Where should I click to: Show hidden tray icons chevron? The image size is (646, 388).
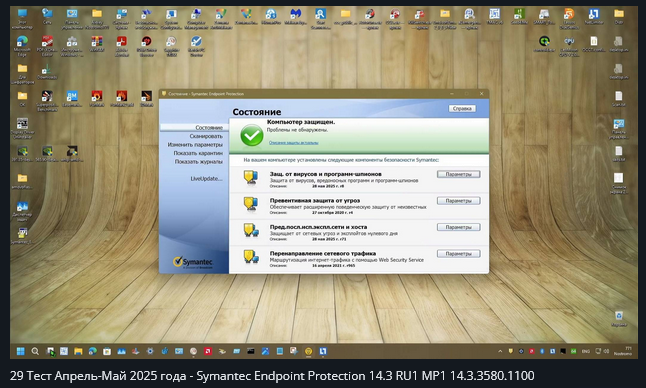point(500,351)
